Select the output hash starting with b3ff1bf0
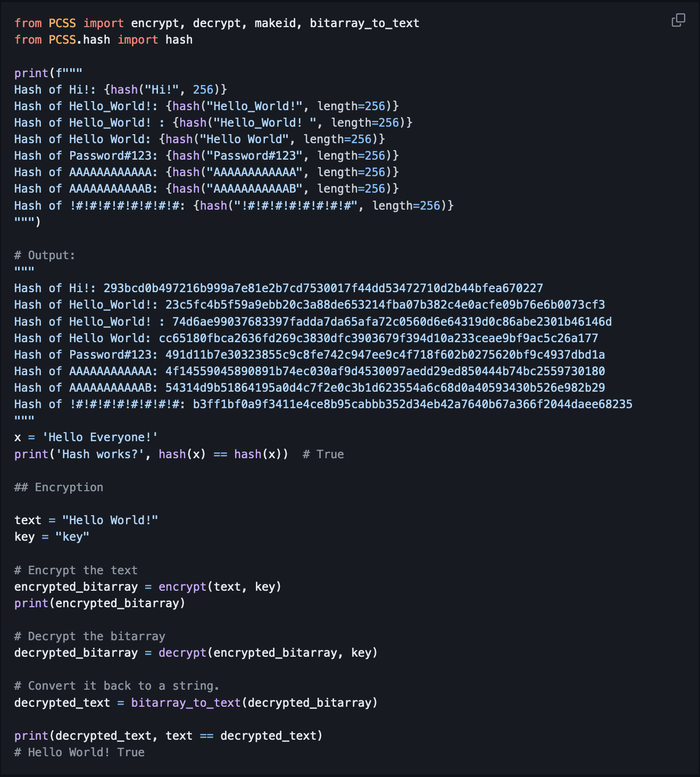The height and width of the screenshot is (777, 700). point(412,404)
